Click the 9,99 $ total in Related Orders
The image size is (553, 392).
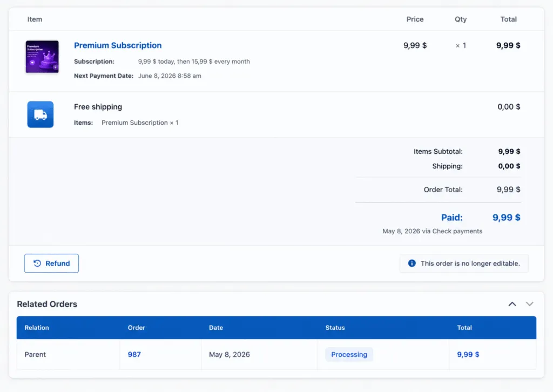pos(468,354)
